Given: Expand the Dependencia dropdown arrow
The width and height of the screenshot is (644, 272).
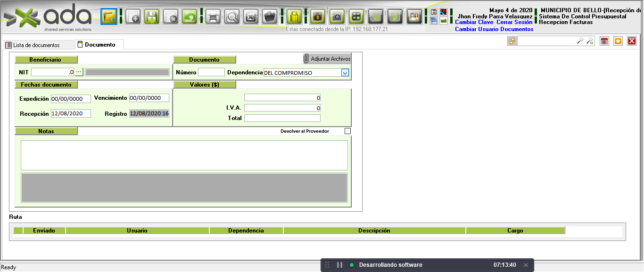Looking at the screenshot, I should (x=345, y=72).
